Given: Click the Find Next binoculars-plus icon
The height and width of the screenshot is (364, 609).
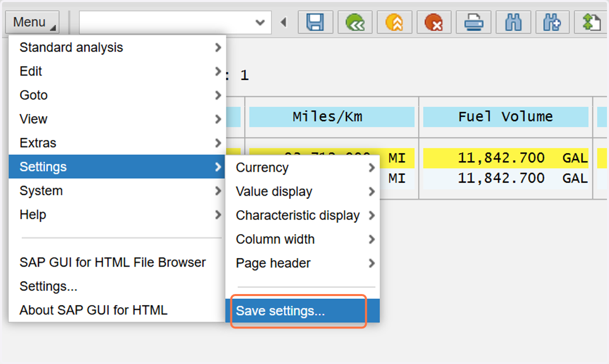Looking at the screenshot, I should tap(553, 22).
